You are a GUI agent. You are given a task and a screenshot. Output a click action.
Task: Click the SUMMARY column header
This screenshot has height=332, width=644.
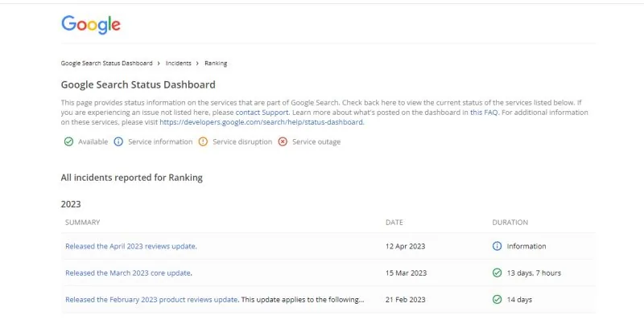(x=83, y=223)
